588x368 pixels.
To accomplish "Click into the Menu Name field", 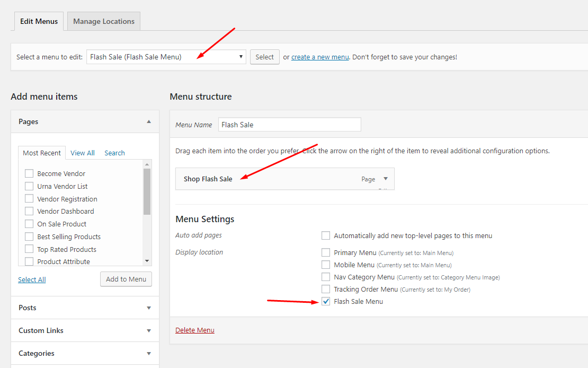I will click(290, 124).
